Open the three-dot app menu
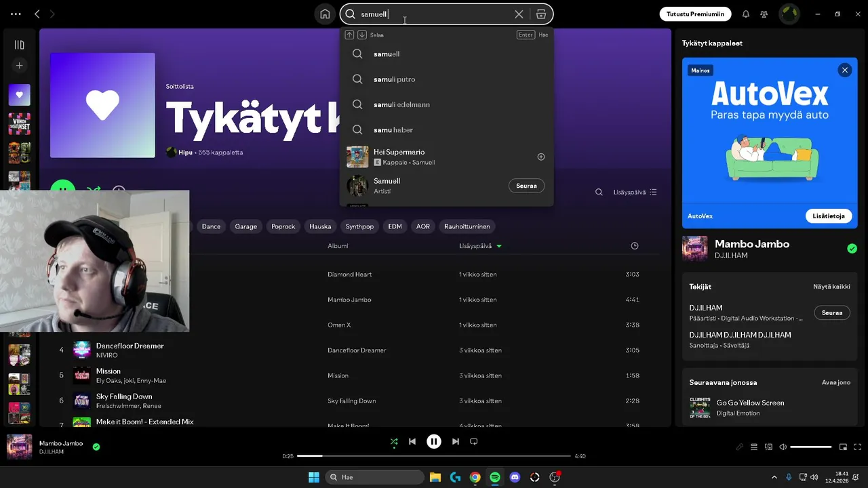This screenshot has height=488, width=868. (x=16, y=14)
